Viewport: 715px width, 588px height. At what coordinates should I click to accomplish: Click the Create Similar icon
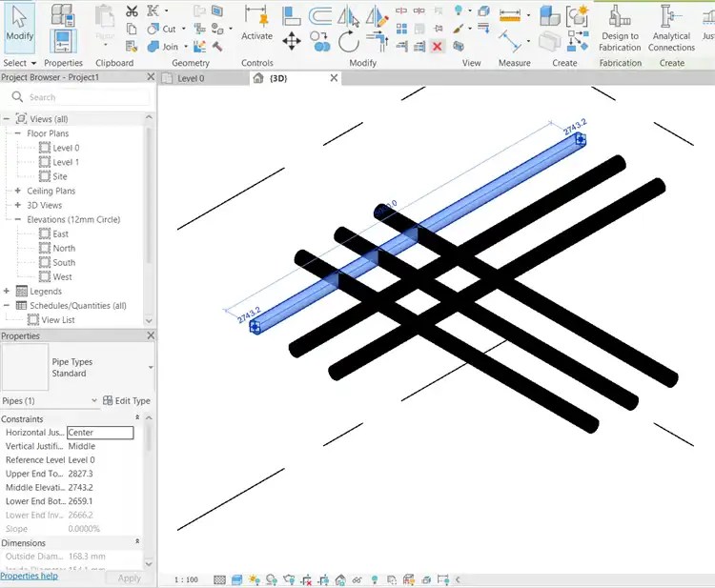click(x=578, y=41)
